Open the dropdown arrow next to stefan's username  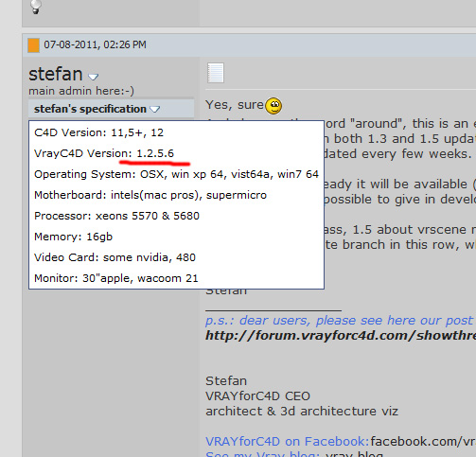93,77
